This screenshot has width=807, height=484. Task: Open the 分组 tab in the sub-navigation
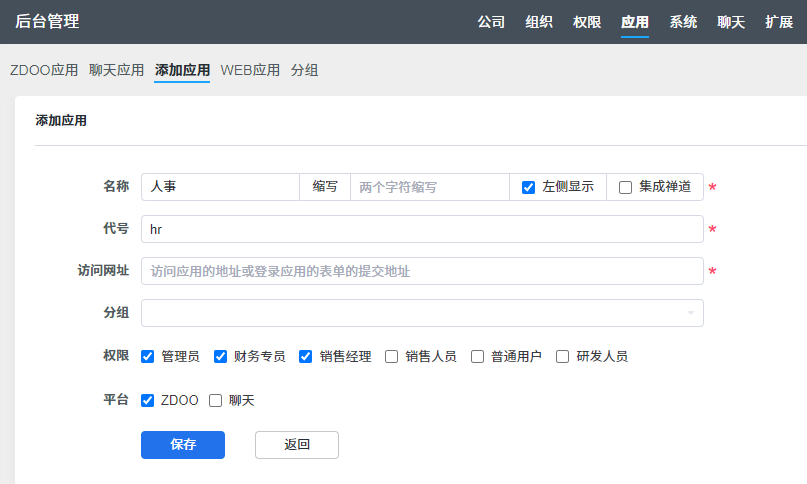(x=305, y=70)
